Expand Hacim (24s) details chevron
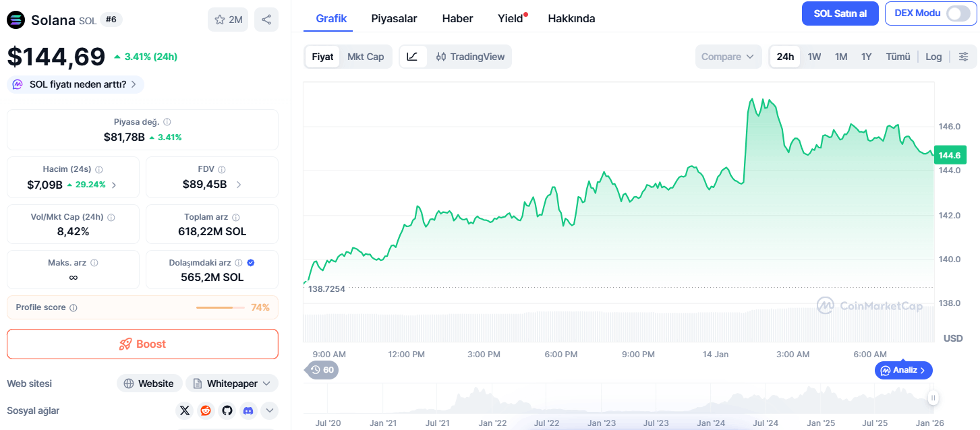This screenshot has height=430, width=980. pos(113,185)
